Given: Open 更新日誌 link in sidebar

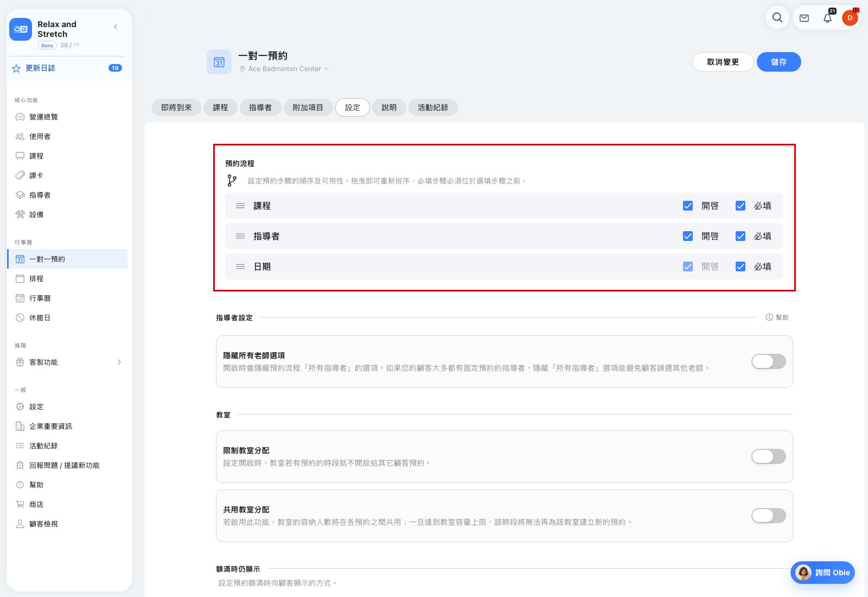Looking at the screenshot, I should click(40, 68).
